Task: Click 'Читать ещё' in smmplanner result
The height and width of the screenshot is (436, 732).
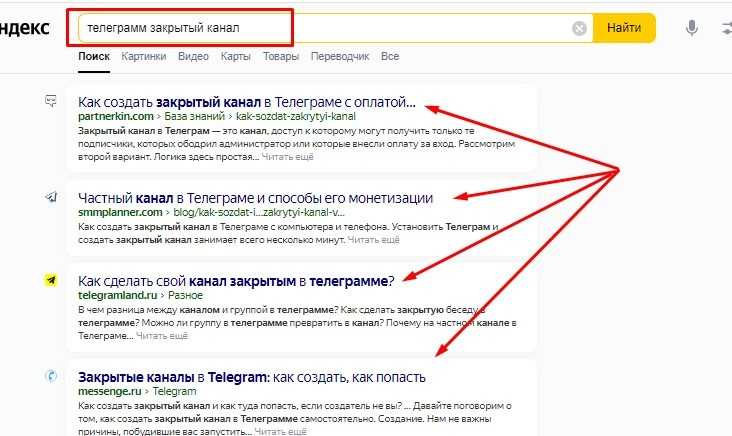Action: [373, 240]
